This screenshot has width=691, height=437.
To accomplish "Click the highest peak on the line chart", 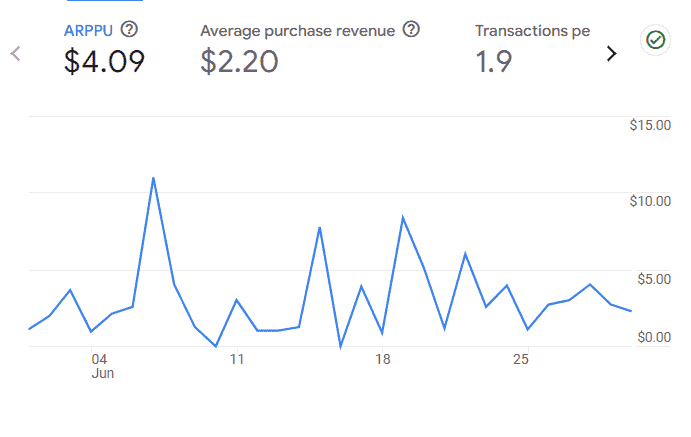I will tap(153, 178).
